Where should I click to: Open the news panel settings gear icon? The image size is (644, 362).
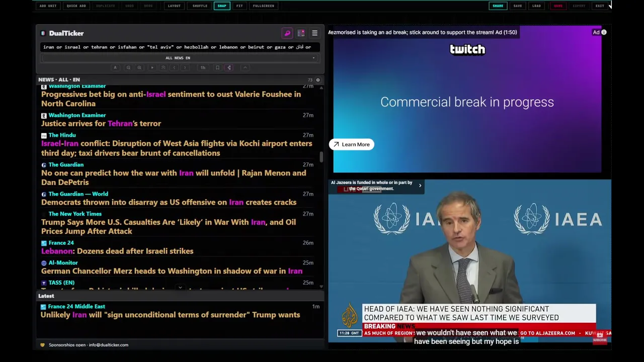point(317,80)
